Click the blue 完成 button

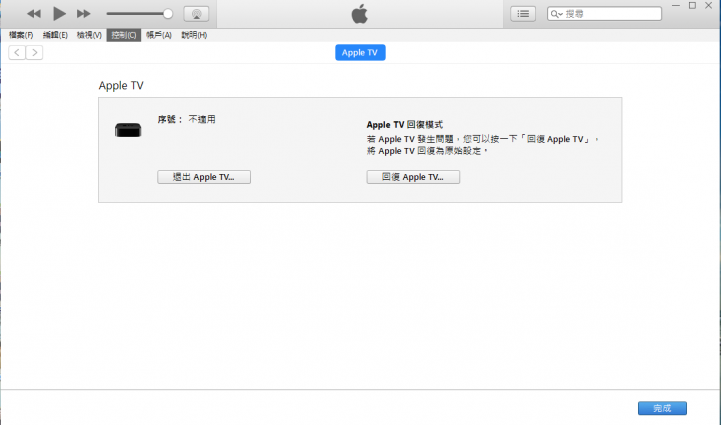[662, 408]
